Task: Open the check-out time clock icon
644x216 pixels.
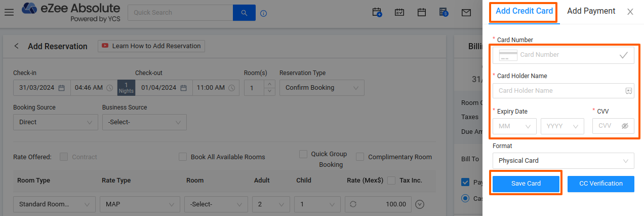Action: coord(231,88)
